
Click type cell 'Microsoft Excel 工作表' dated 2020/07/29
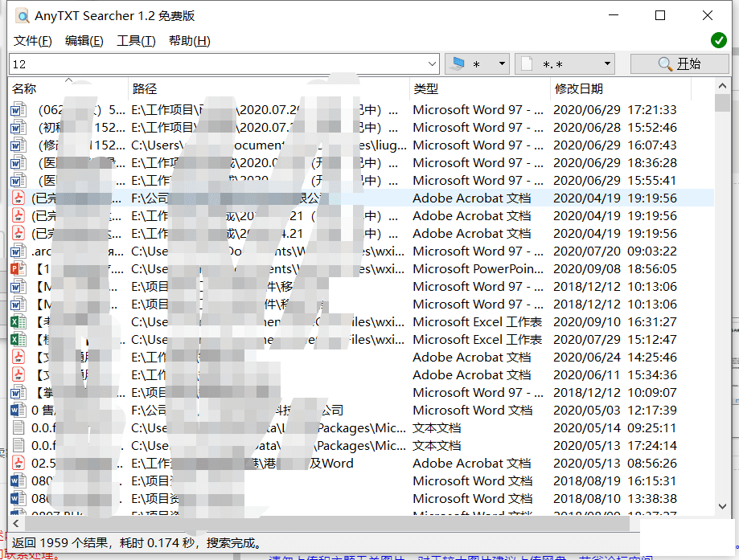(478, 340)
